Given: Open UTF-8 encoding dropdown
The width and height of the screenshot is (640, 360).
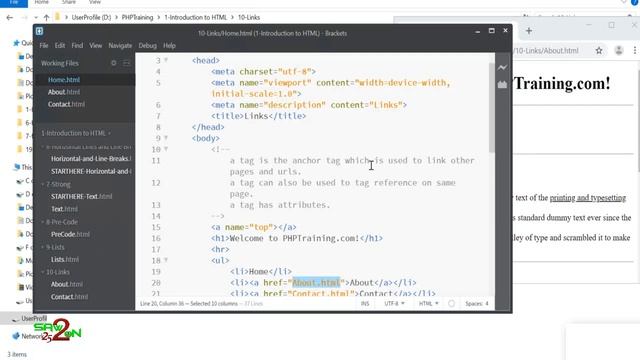Looking at the screenshot, I should 394,304.
